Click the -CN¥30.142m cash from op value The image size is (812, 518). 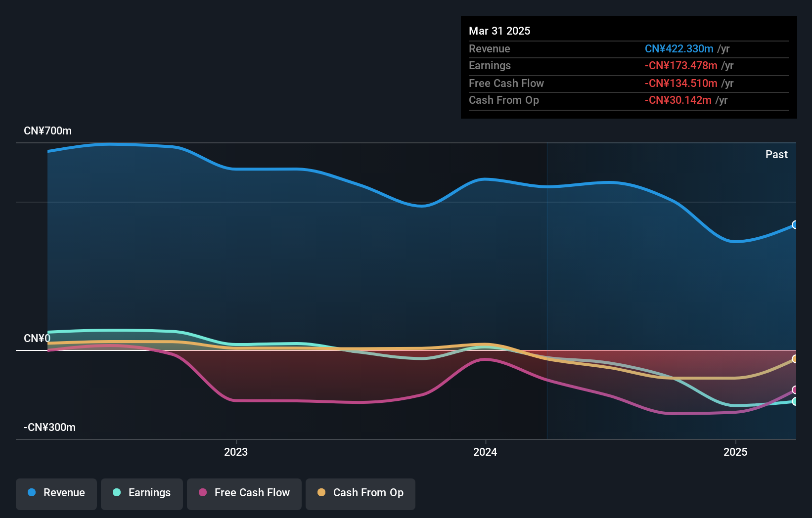click(678, 100)
